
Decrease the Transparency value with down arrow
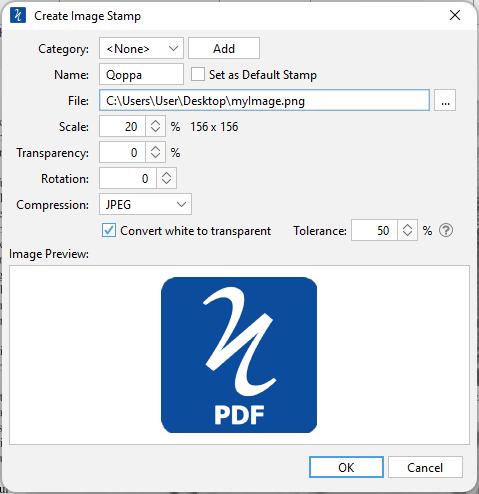[155, 156]
